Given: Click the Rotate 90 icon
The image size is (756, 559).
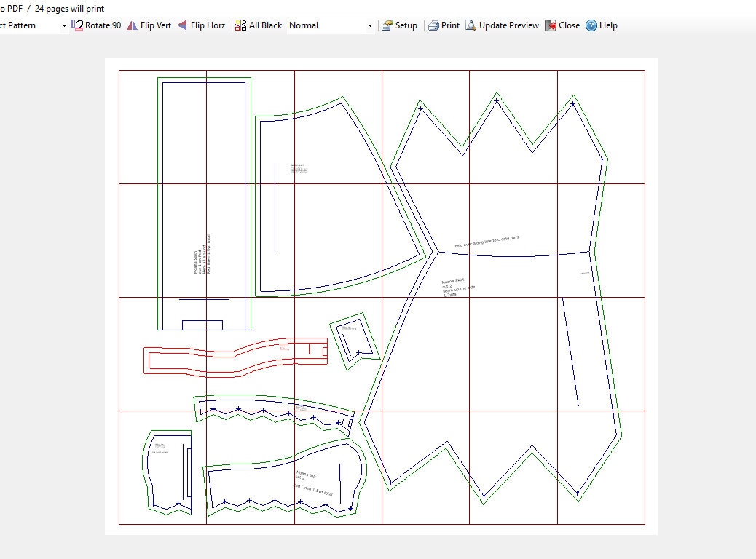Looking at the screenshot, I should (77, 25).
